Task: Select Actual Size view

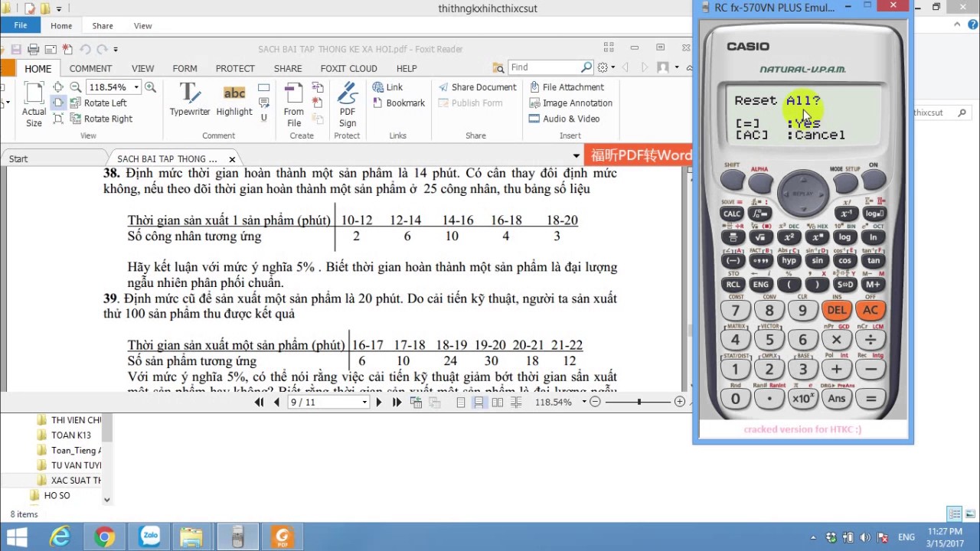Action: pyautogui.click(x=34, y=104)
